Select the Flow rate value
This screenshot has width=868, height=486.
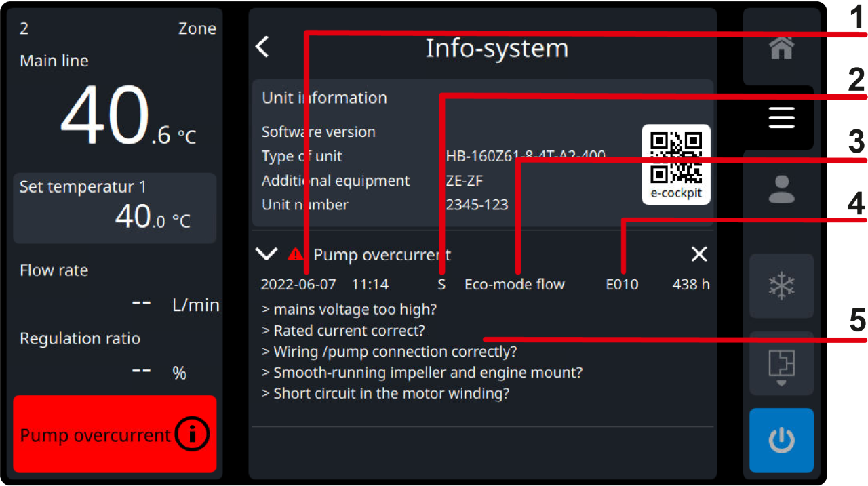click(142, 304)
